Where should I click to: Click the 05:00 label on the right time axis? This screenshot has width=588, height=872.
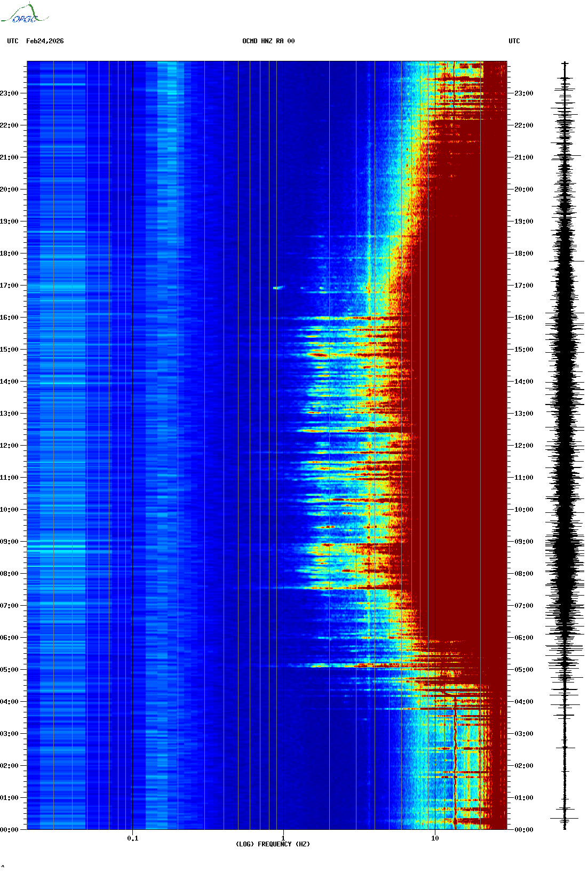tap(523, 670)
